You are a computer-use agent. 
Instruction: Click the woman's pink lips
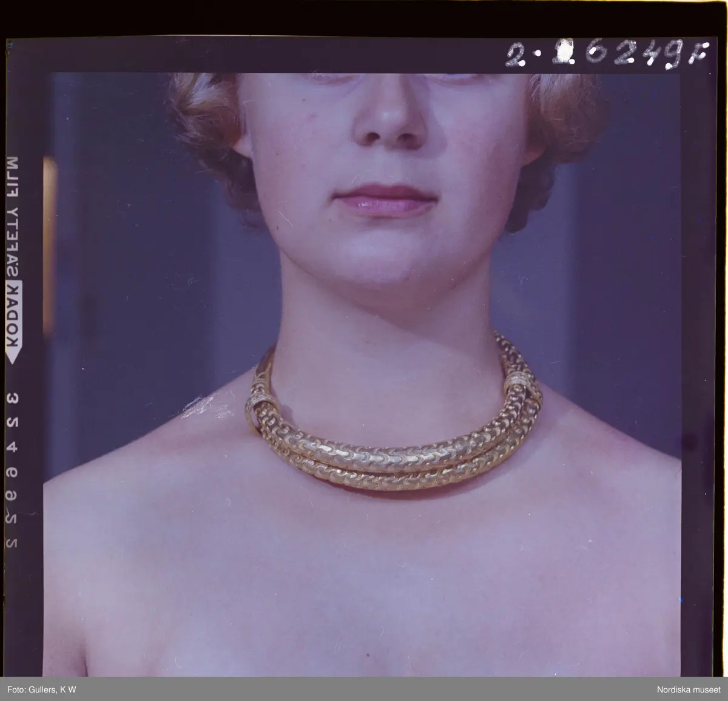pyautogui.click(x=386, y=200)
